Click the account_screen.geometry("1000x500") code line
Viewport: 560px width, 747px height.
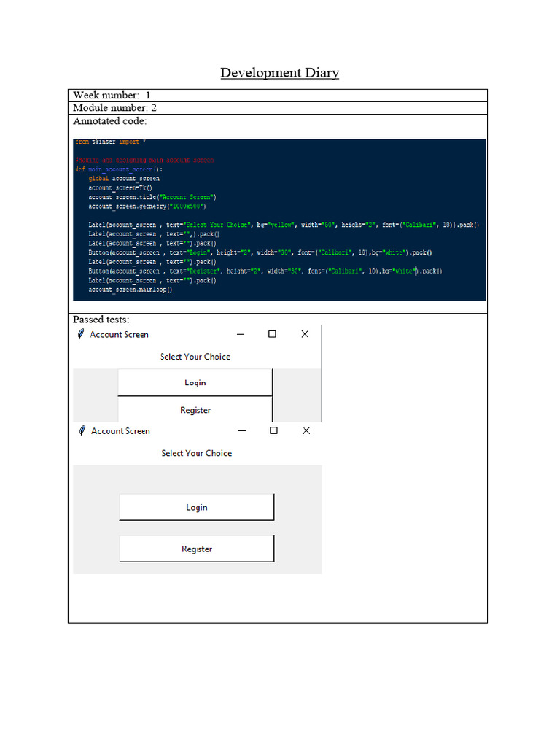[x=147, y=206]
